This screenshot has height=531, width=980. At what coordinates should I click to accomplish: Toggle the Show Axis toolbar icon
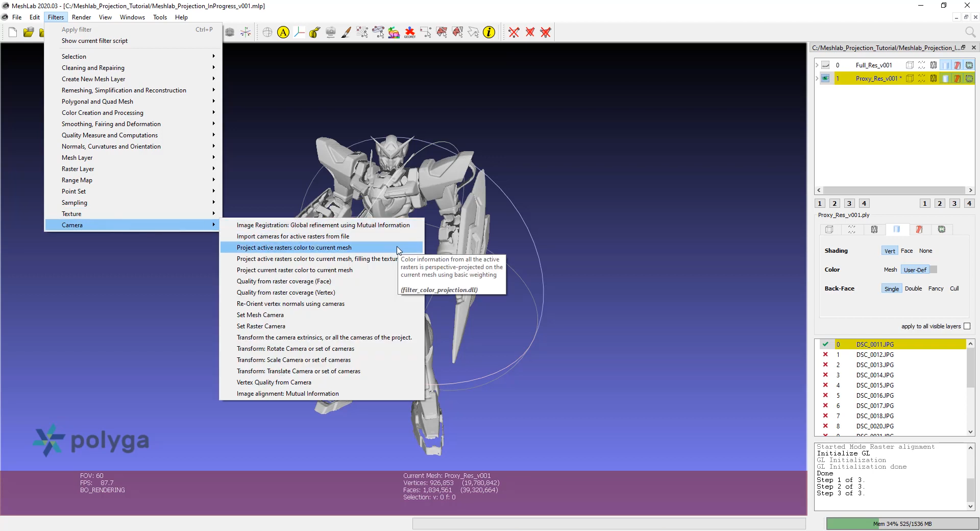click(x=246, y=33)
